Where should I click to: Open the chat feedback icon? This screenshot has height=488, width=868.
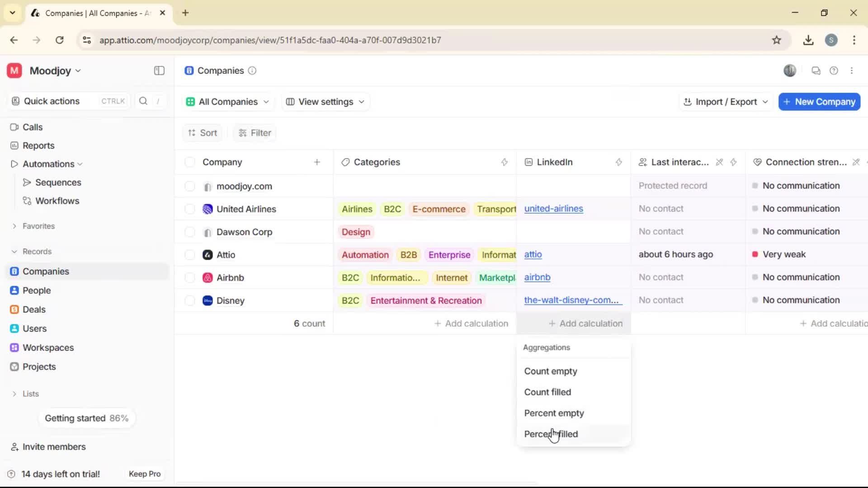pos(816,70)
